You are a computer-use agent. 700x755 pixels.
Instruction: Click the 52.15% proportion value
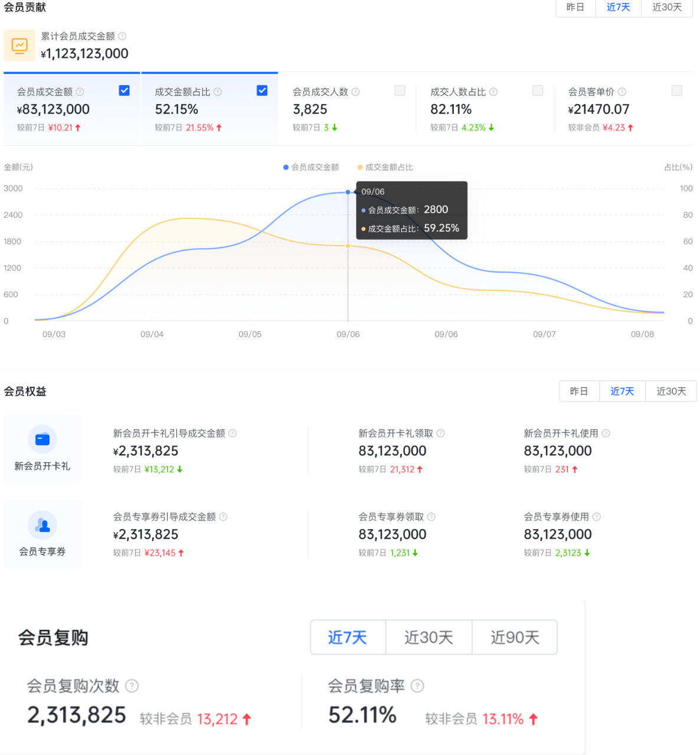pos(176,109)
